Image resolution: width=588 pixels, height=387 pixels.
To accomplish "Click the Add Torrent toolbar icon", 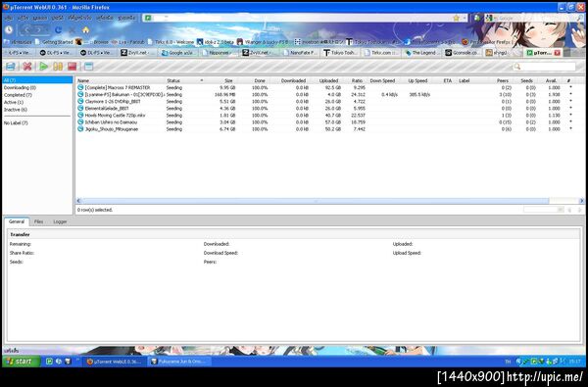I will [10, 67].
